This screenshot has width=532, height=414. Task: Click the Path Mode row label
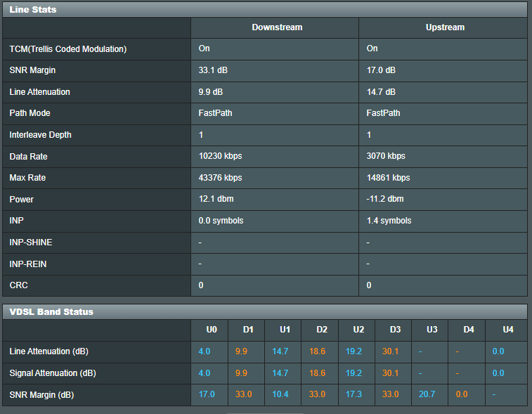pyautogui.click(x=30, y=113)
